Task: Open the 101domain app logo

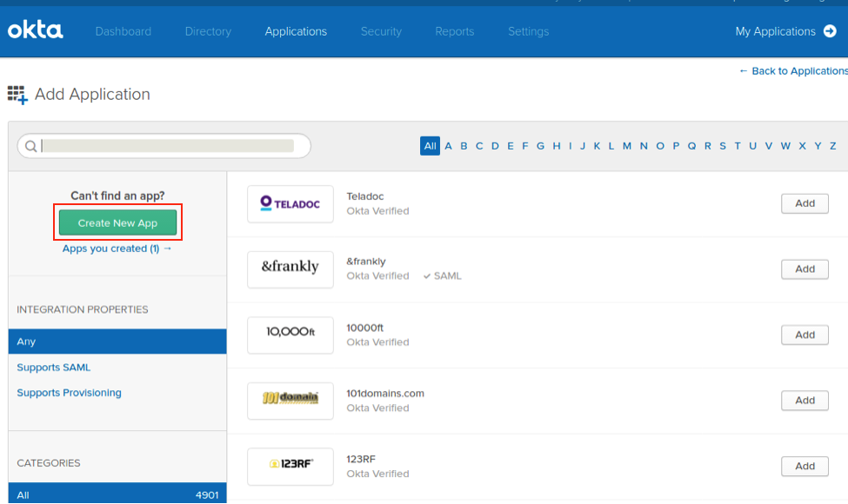Action: tap(290, 401)
